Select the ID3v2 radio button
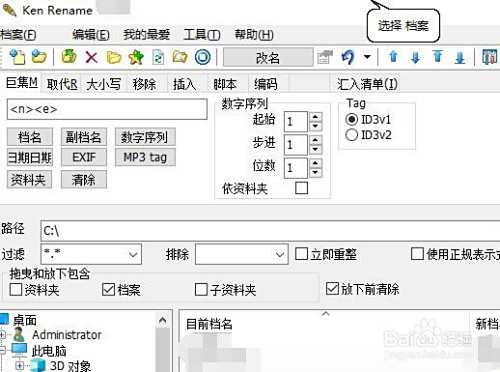Image resolution: width=500 pixels, height=372 pixels. click(352, 135)
